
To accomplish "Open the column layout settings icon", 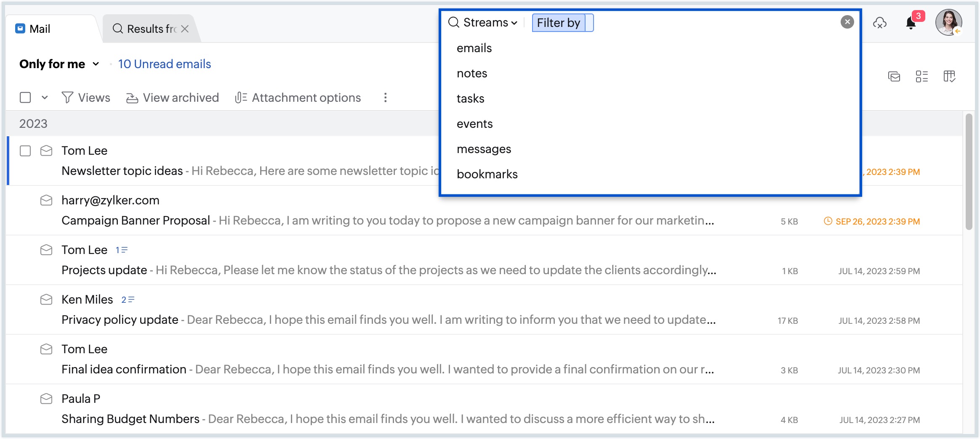I will point(949,77).
